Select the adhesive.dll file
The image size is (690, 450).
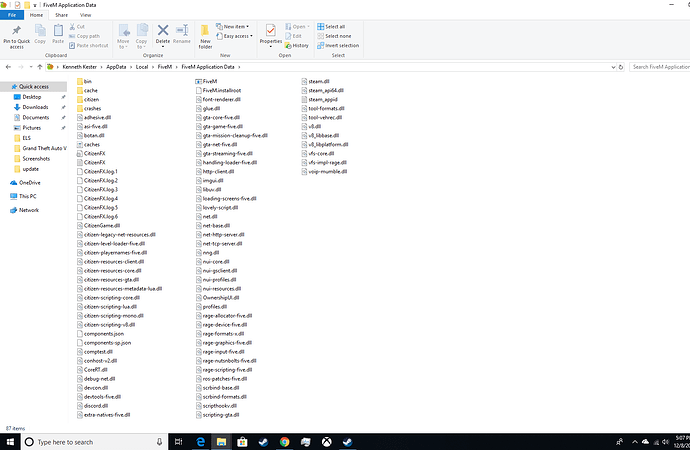(94, 117)
